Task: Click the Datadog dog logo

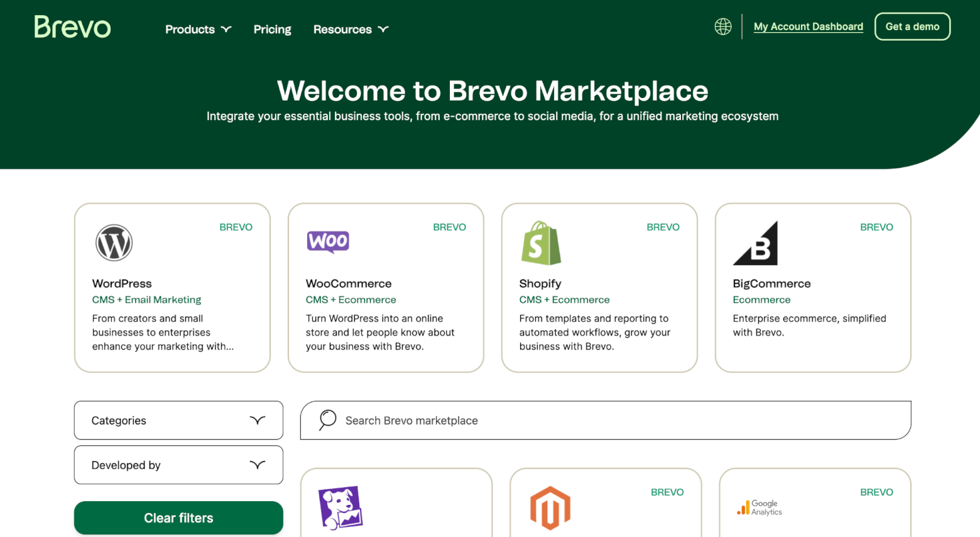Action: 340,507
